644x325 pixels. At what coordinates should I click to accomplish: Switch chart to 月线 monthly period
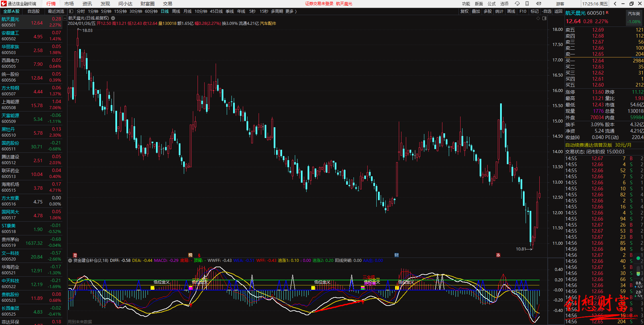point(187,11)
